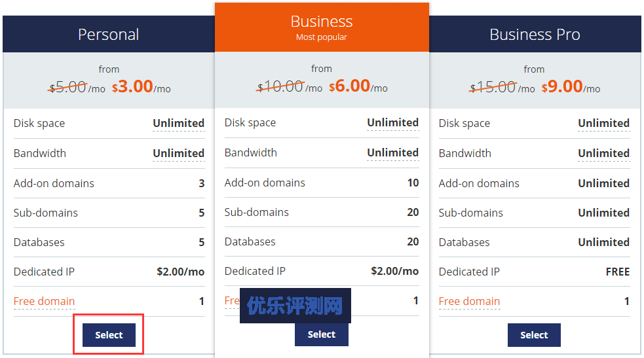Click the $3.00/mo Personal price

coord(141,87)
